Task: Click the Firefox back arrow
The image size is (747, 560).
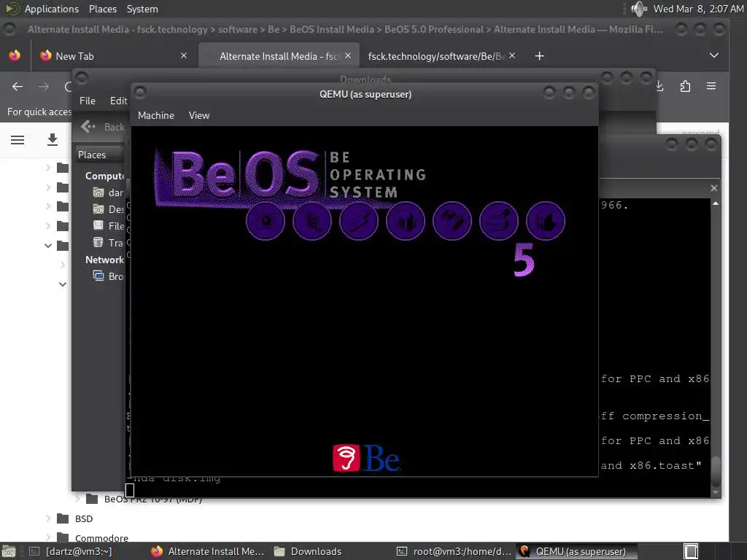Action: coord(18,86)
